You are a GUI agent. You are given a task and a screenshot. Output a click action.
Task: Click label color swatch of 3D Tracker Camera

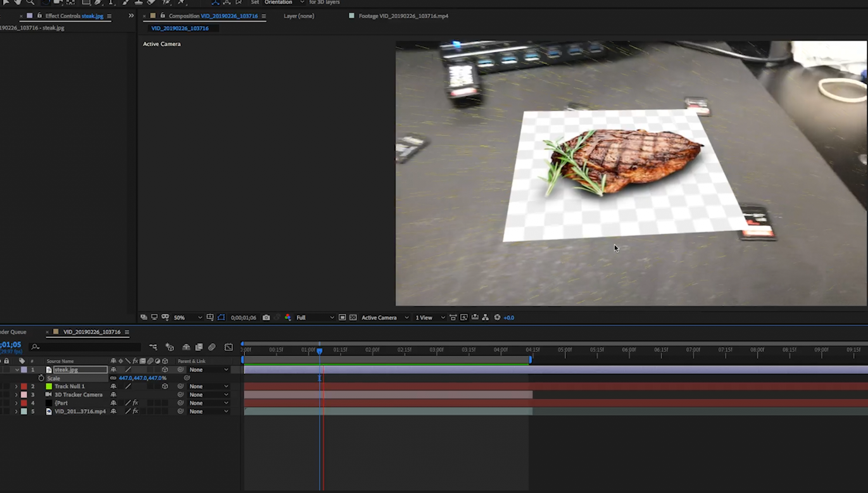(x=23, y=394)
